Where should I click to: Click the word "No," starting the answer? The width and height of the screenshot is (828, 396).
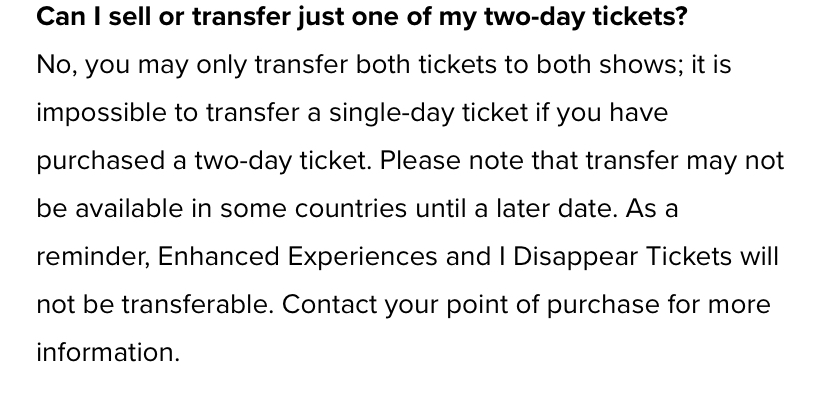pos(57,65)
